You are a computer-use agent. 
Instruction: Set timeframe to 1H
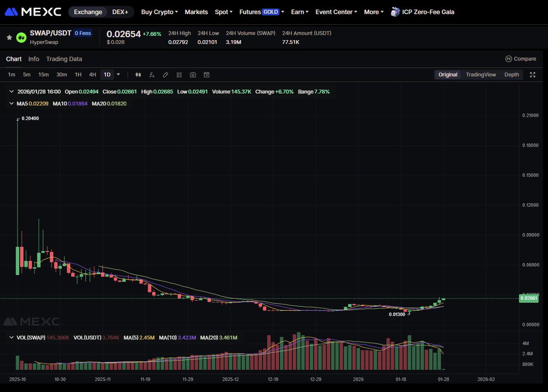pos(78,74)
